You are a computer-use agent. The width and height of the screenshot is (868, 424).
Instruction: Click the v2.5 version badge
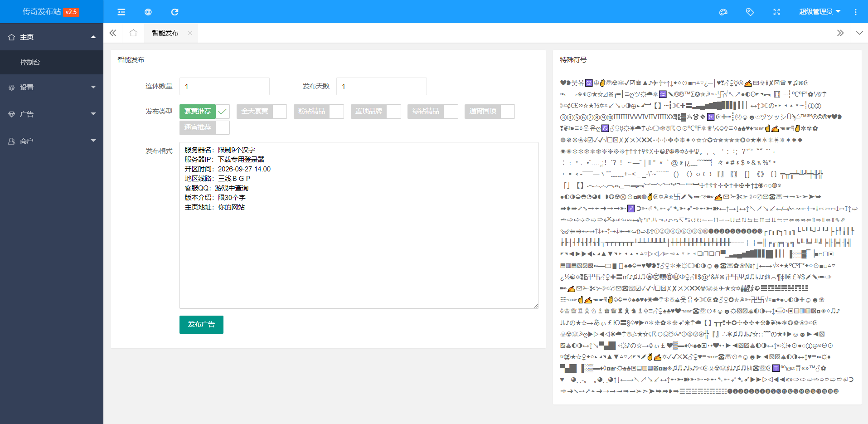(x=71, y=12)
